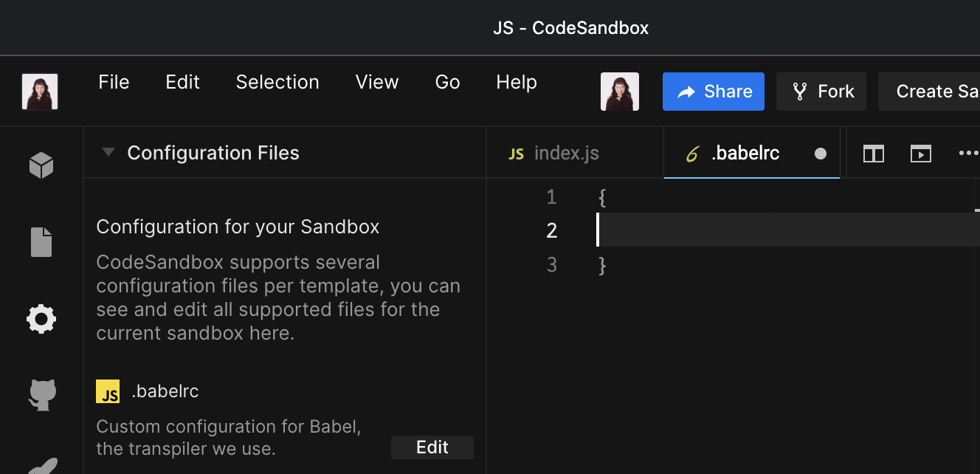Open the GitHub panel icon

click(x=41, y=395)
